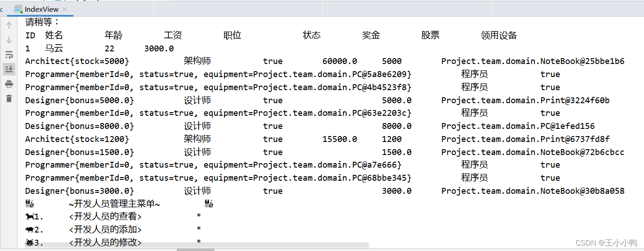Viewport: 644px width, 251px height.
Task: Click the Programmer line ending 'PC@5a8e6209}'
Action: (x=218, y=74)
